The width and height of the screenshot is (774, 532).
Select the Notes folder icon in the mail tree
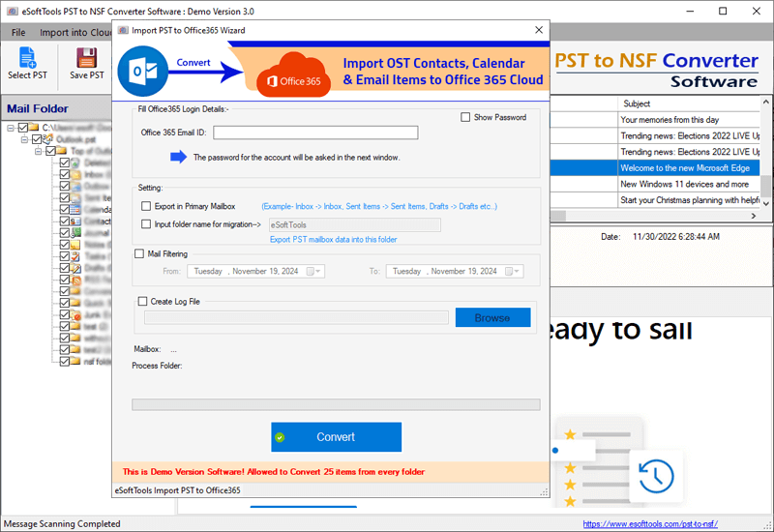click(x=75, y=245)
